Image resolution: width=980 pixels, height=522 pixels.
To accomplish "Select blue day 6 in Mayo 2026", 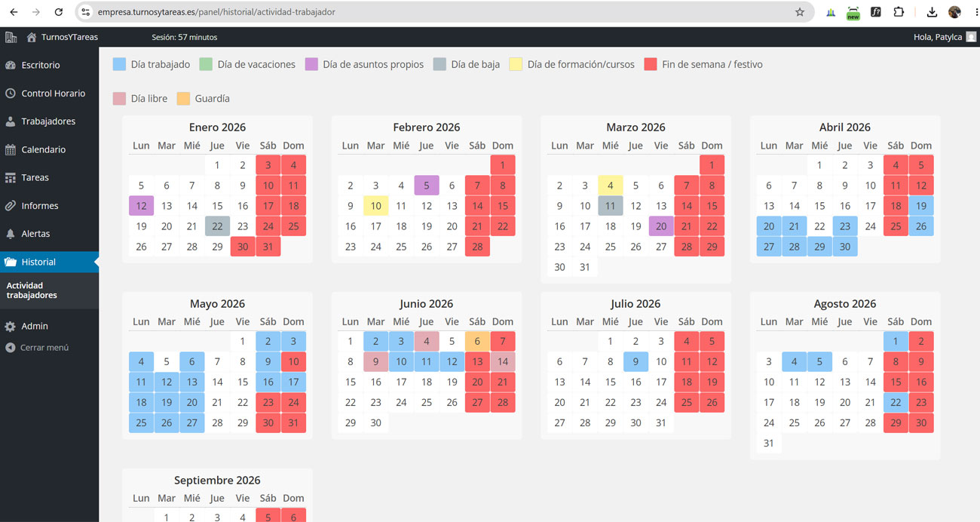I will click(192, 362).
